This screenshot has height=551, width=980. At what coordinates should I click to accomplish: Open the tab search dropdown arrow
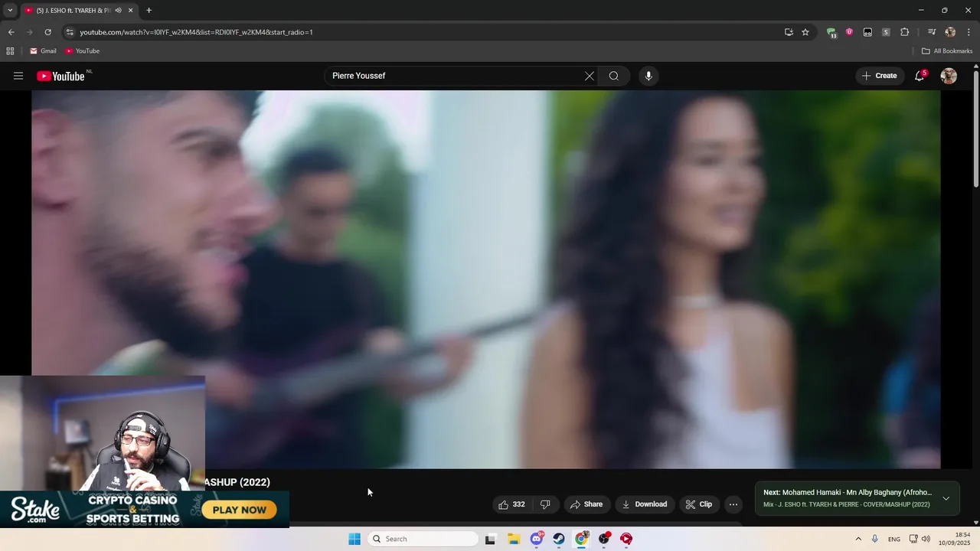point(10,10)
